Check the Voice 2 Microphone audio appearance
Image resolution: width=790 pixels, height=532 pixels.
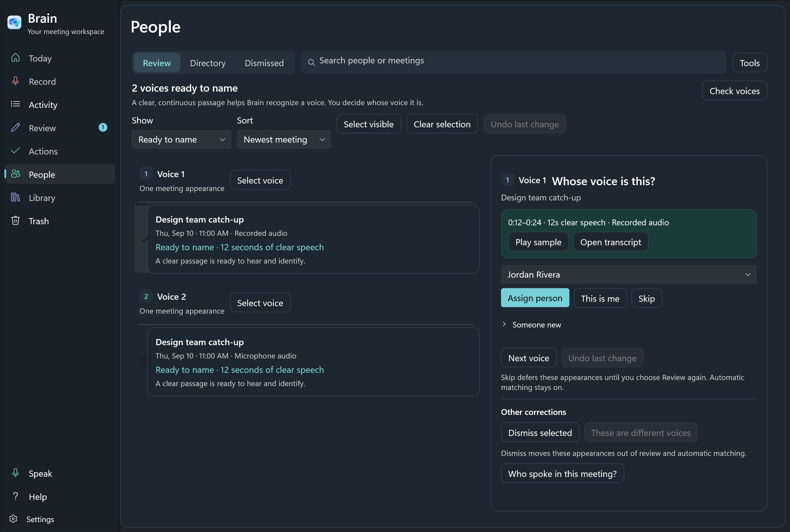tap(145, 362)
